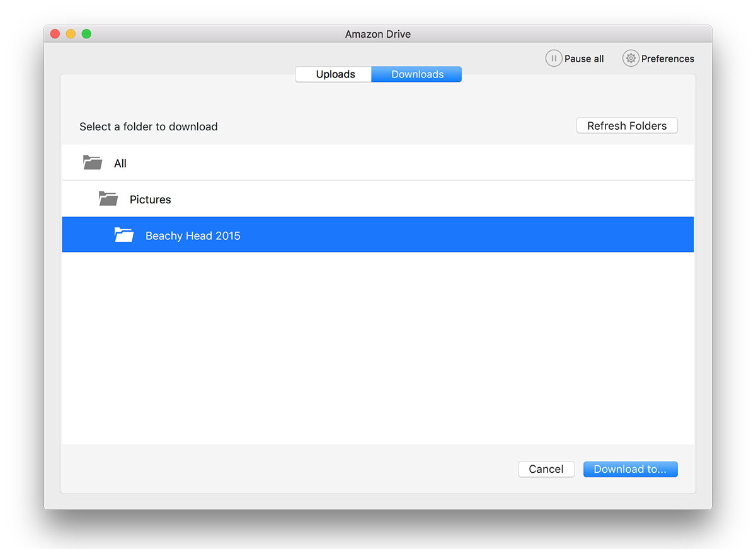Select the All folder name
This screenshot has height=549, width=756.
pos(120,164)
